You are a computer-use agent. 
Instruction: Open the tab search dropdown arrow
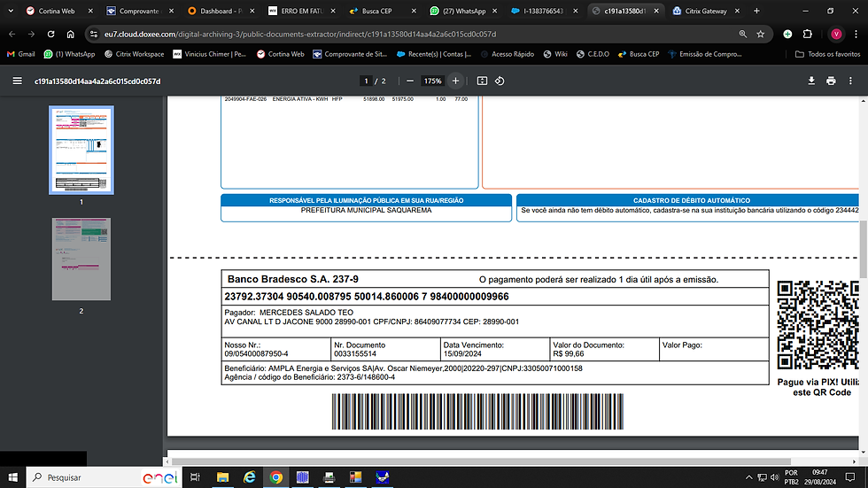click(x=11, y=11)
